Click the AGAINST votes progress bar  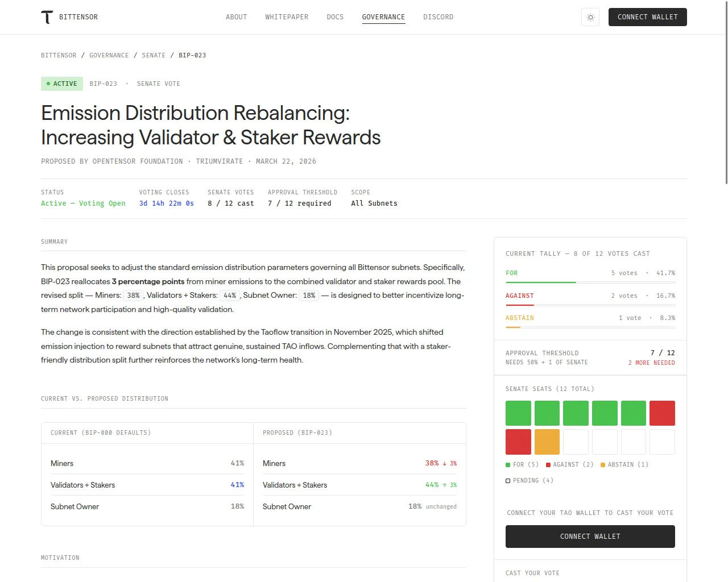click(x=590, y=305)
